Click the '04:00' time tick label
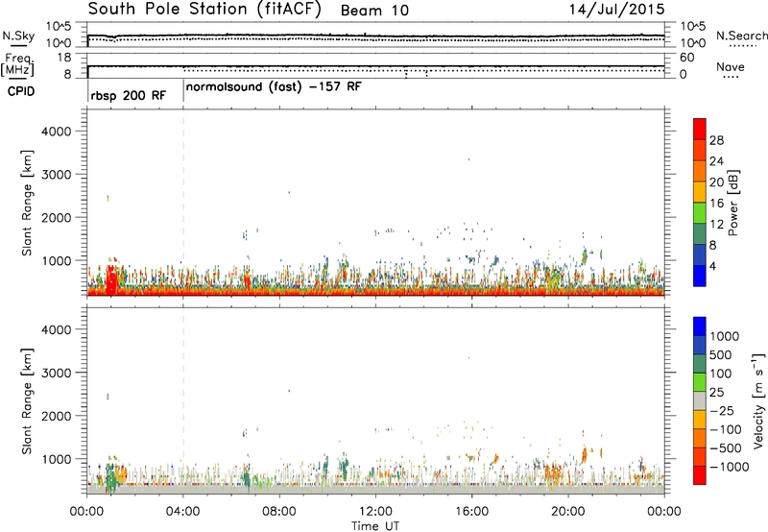The image size is (768, 532). tap(183, 512)
